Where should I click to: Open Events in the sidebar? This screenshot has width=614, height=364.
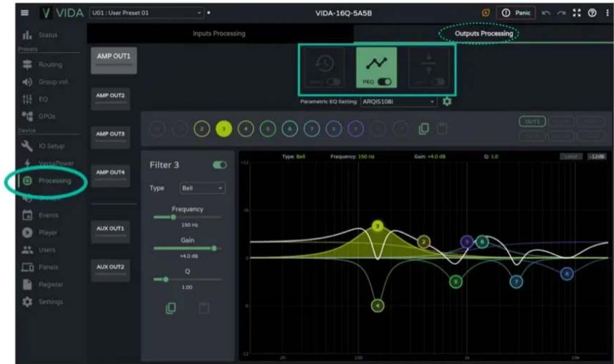[40, 215]
